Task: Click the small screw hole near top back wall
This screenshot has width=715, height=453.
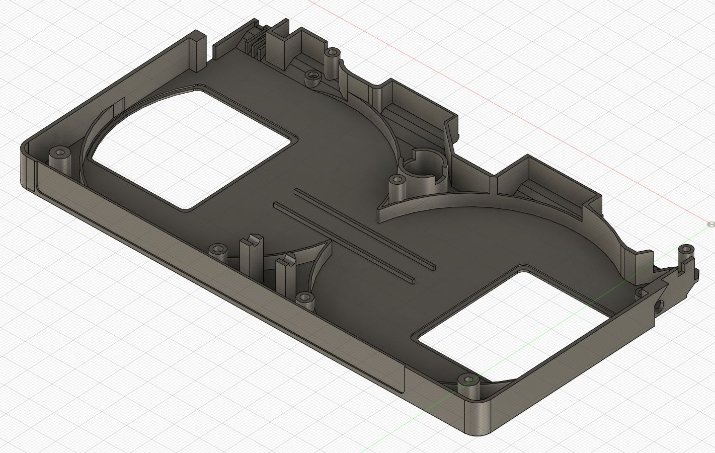Action: click(x=313, y=76)
